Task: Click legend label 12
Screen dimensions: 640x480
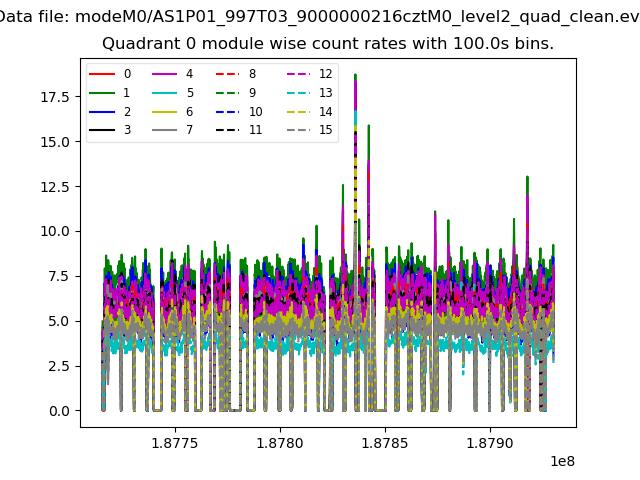Action: (x=326, y=74)
